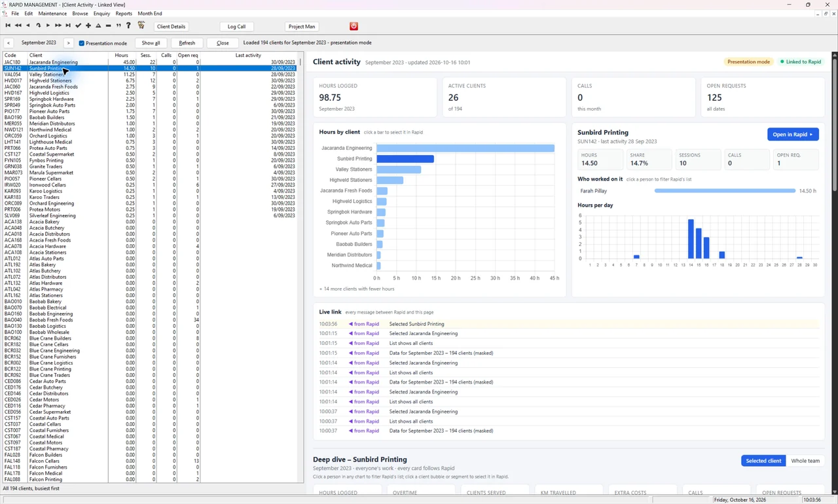This screenshot has height=504, width=838.
Task: Click the checkmark save icon
Action: coord(79,26)
